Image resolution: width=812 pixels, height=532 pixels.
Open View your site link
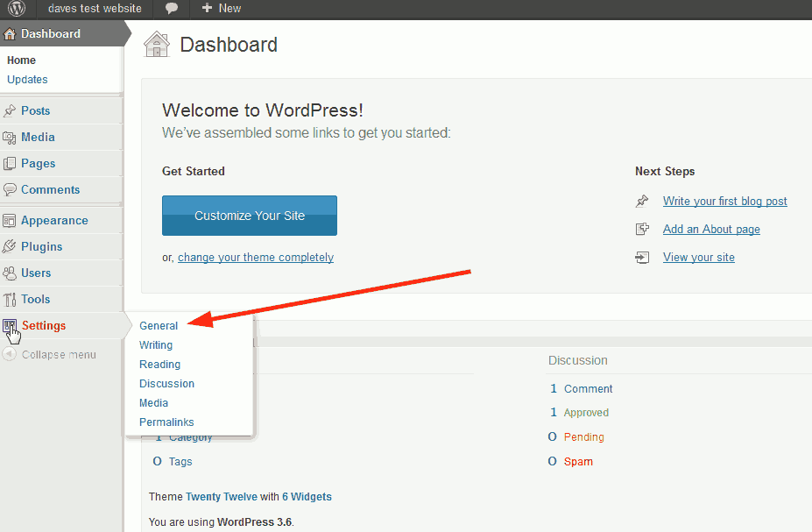pyautogui.click(x=699, y=258)
